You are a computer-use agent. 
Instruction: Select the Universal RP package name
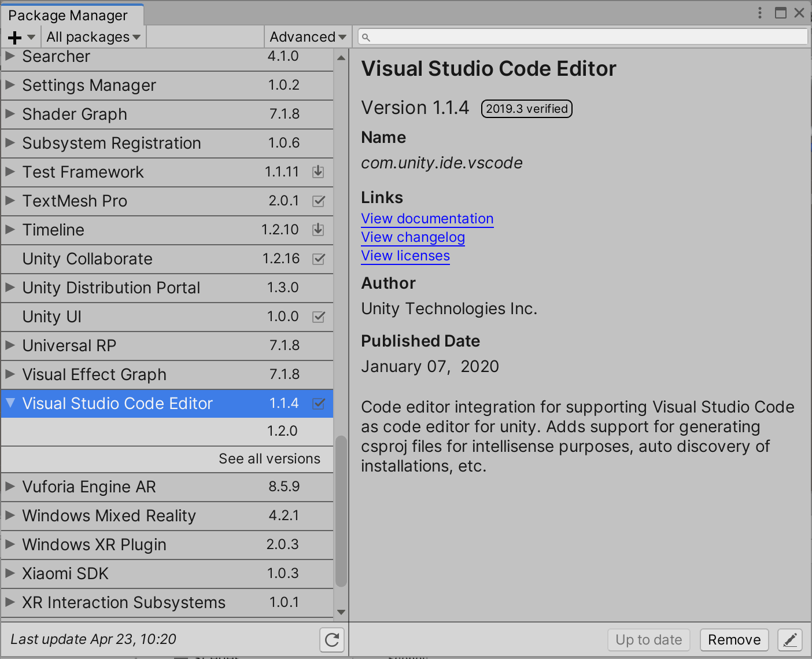tap(69, 346)
